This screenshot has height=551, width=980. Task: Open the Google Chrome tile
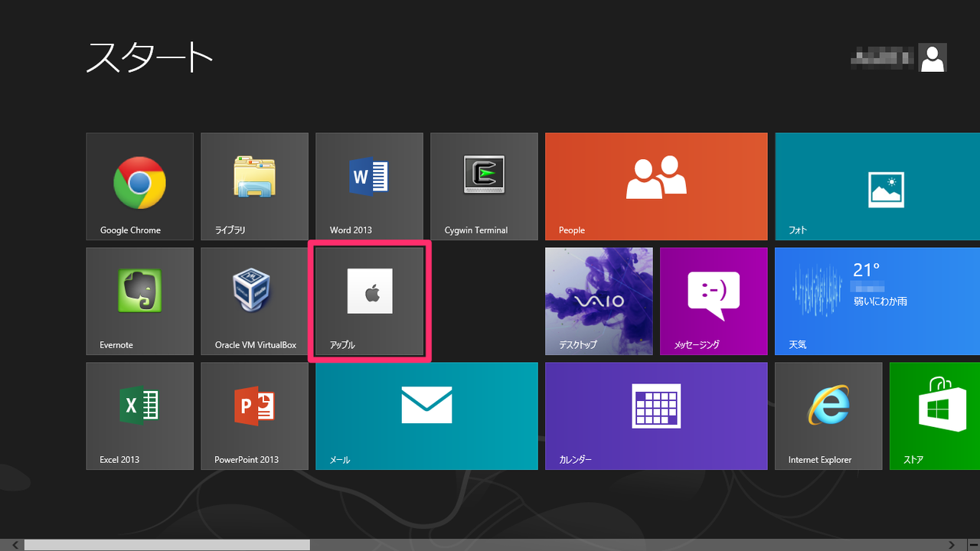coord(139,186)
